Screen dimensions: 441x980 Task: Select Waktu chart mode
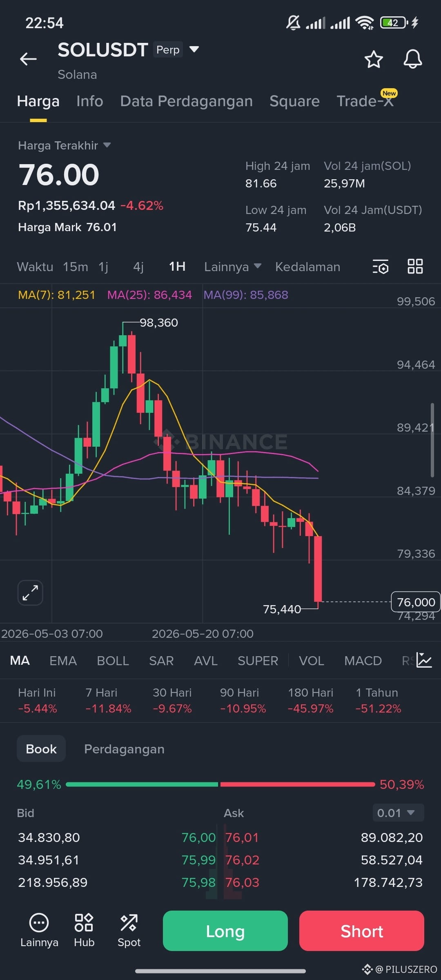click(35, 267)
